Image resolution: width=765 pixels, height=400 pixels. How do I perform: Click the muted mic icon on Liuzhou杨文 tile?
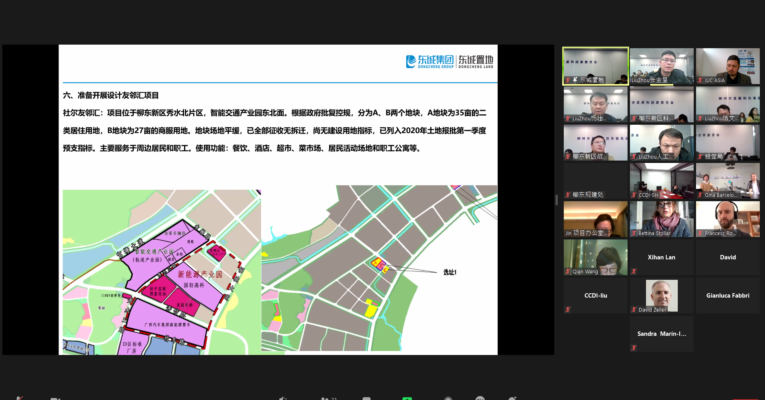tap(700, 119)
